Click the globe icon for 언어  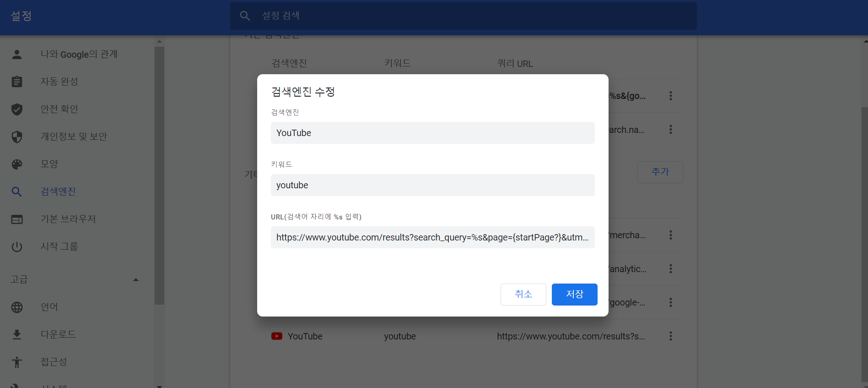[17, 307]
